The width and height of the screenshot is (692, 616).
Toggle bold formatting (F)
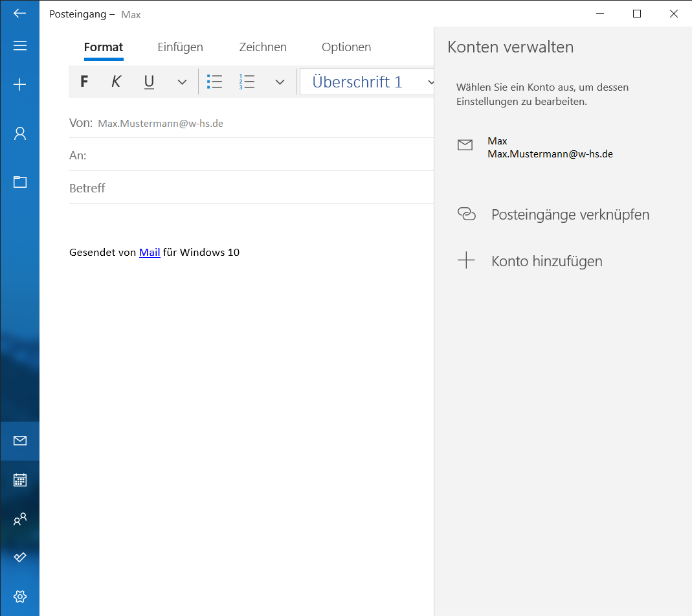click(x=84, y=82)
